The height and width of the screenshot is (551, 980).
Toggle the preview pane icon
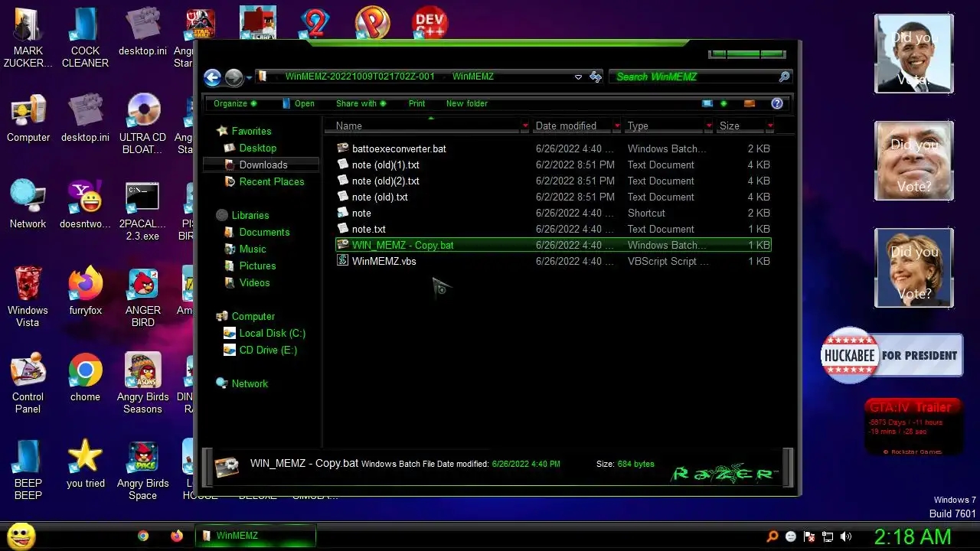point(750,103)
